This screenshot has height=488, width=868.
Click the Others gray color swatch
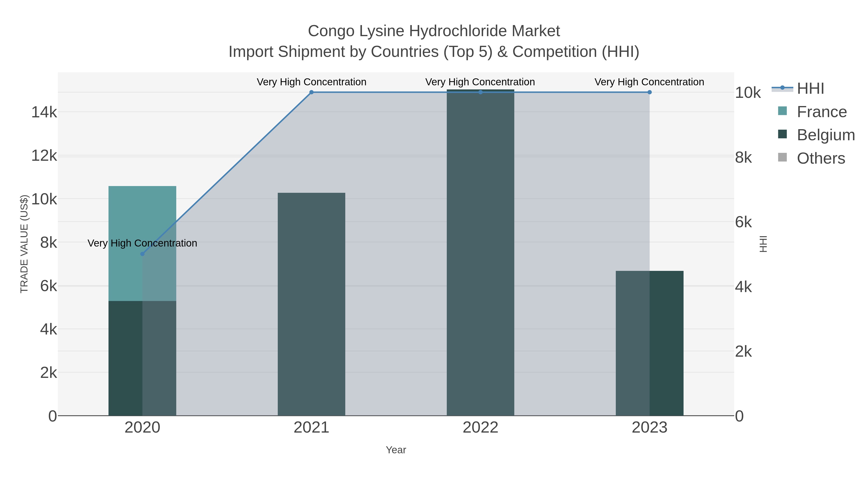(782, 157)
